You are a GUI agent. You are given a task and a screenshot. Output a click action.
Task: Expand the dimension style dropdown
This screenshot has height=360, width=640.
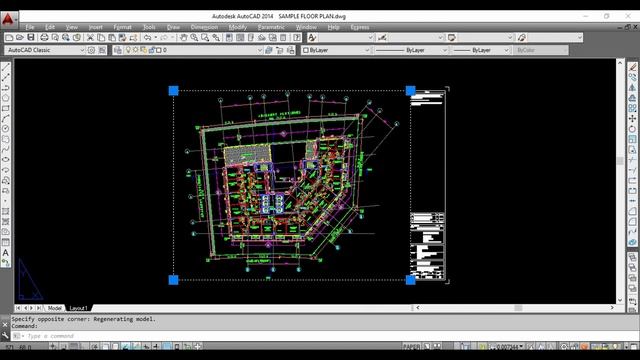pos(440,38)
